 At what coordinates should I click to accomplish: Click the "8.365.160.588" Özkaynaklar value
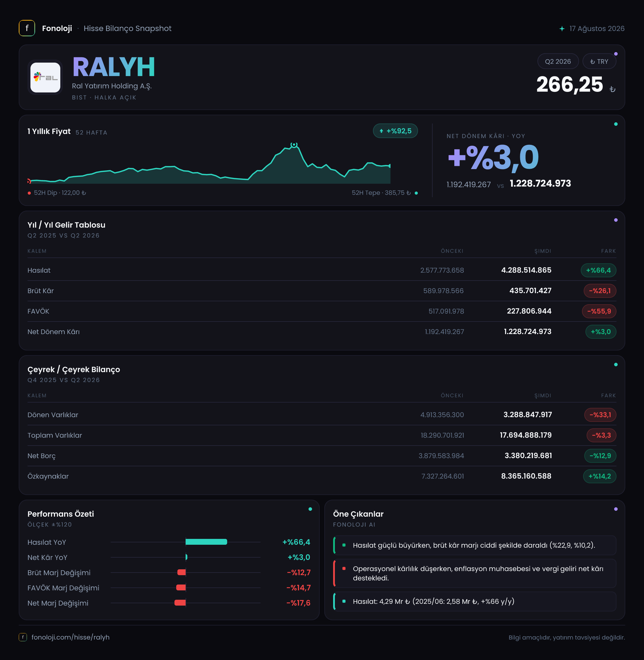click(x=526, y=476)
